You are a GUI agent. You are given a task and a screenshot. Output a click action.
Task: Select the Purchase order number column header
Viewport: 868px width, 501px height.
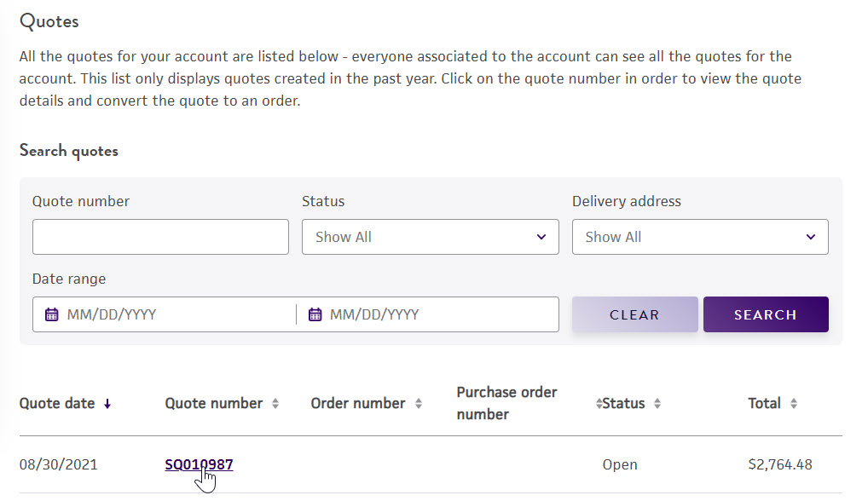(x=506, y=403)
